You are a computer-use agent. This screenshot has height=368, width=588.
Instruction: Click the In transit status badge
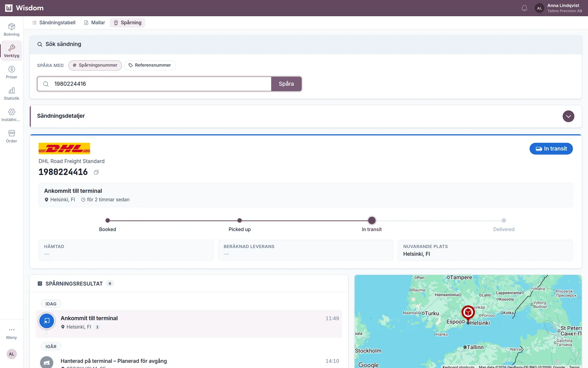[551, 149]
